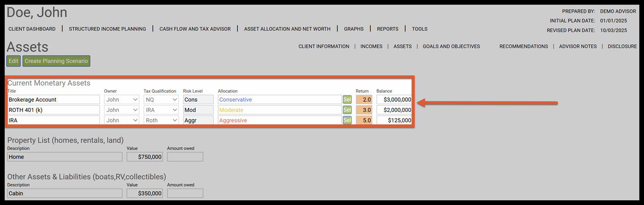Click revised plan date 10/03/2025
This screenshot has width=644, height=205.
[x=614, y=30]
